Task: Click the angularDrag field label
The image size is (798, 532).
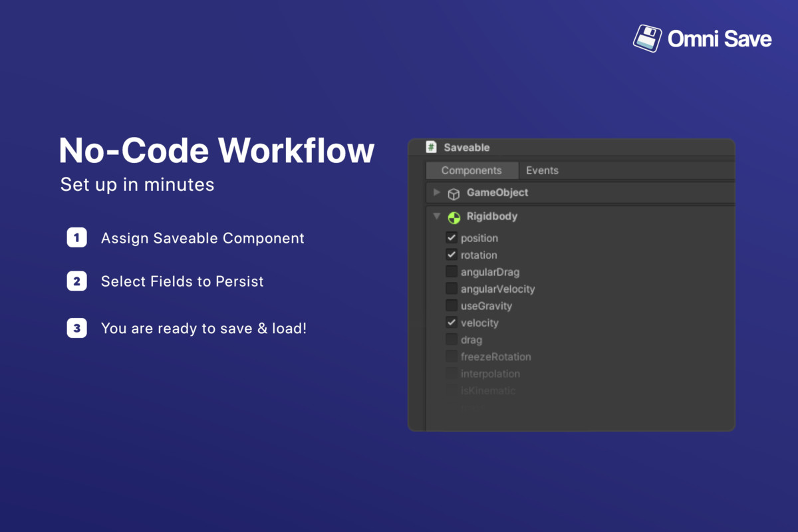Action: (x=490, y=272)
